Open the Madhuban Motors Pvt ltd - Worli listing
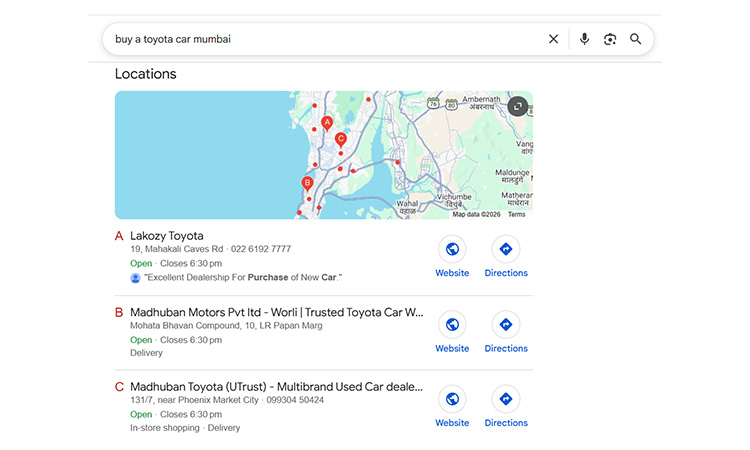Viewport: 750px width, 450px height. pos(276,312)
